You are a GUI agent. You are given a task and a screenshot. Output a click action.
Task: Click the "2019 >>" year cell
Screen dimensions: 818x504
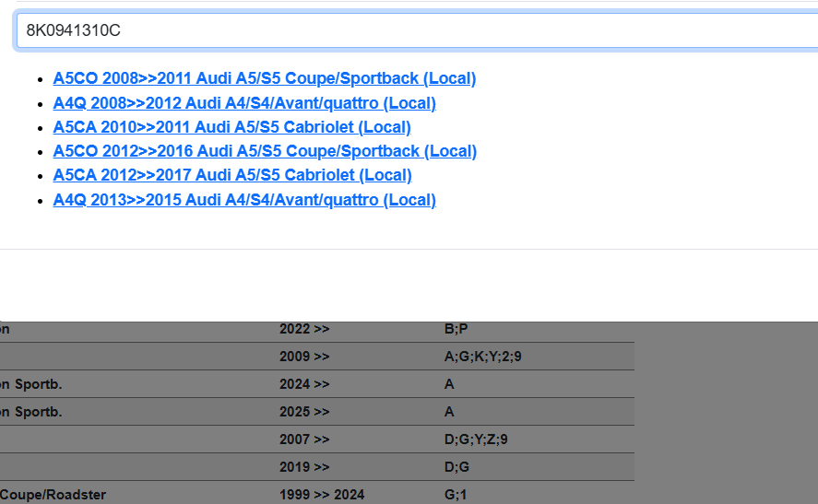click(x=304, y=467)
